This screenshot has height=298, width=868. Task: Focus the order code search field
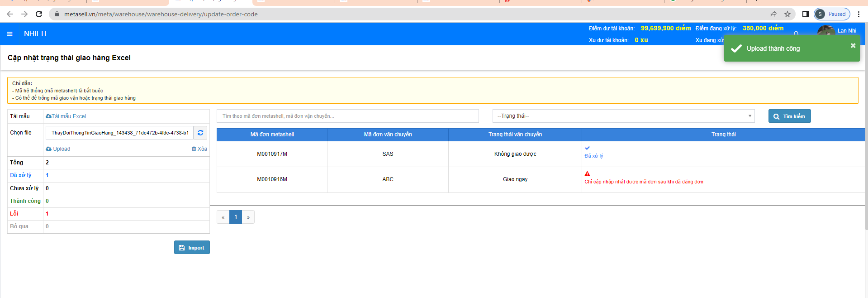point(347,116)
